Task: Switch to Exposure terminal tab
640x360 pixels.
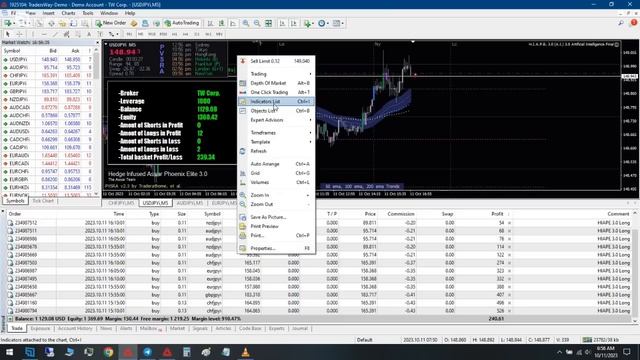Action: 40,328
